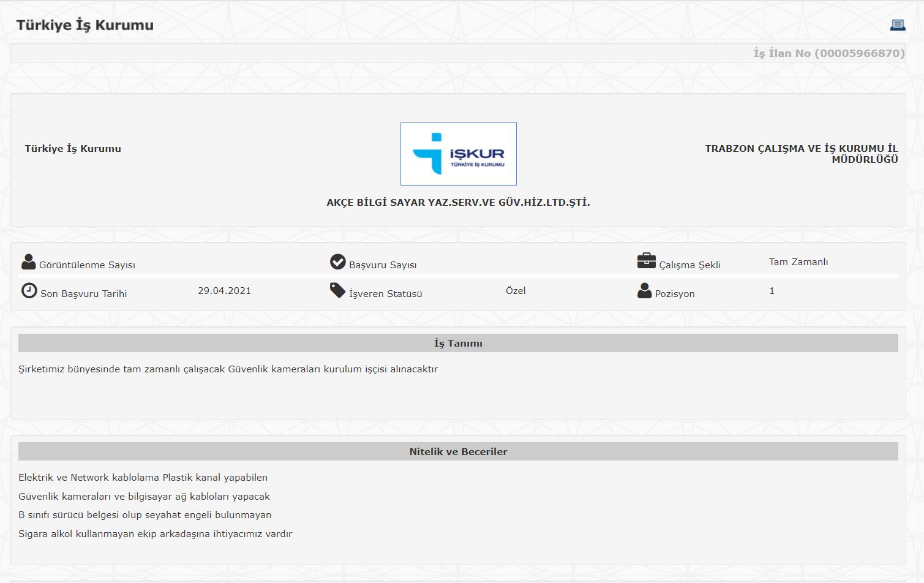Click the İş İlan No text
The height and width of the screenshot is (583, 924).
(x=829, y=53)
